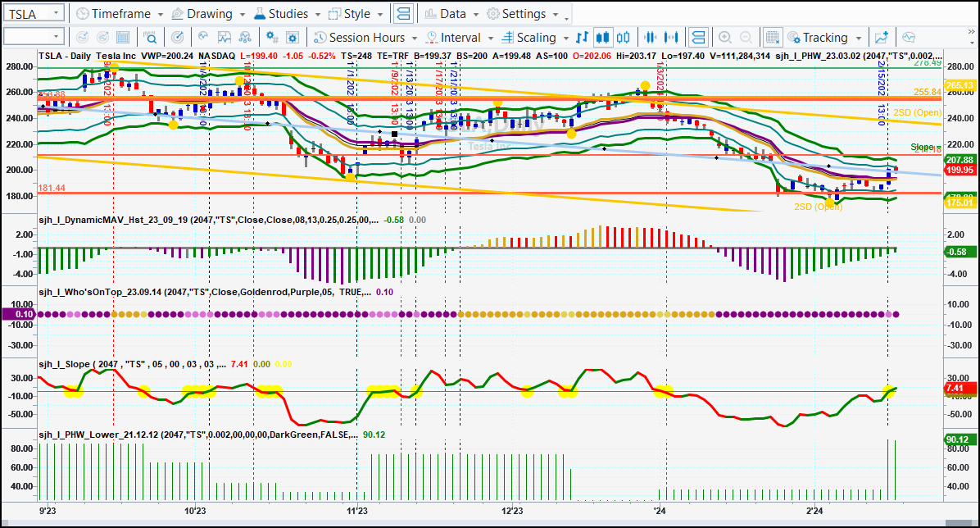
Task: Click the PHW_Lower study label
Action: (198, 435)
